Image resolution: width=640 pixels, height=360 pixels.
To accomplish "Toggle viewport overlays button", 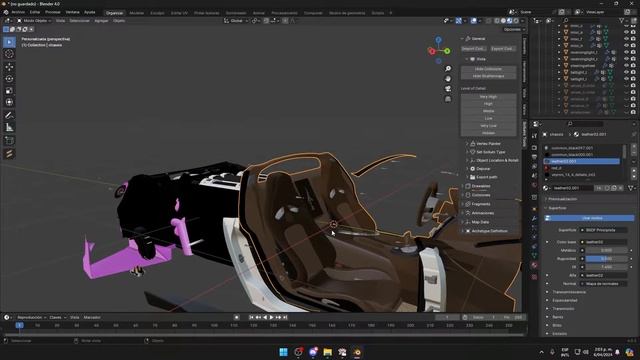I will point(473,20).
